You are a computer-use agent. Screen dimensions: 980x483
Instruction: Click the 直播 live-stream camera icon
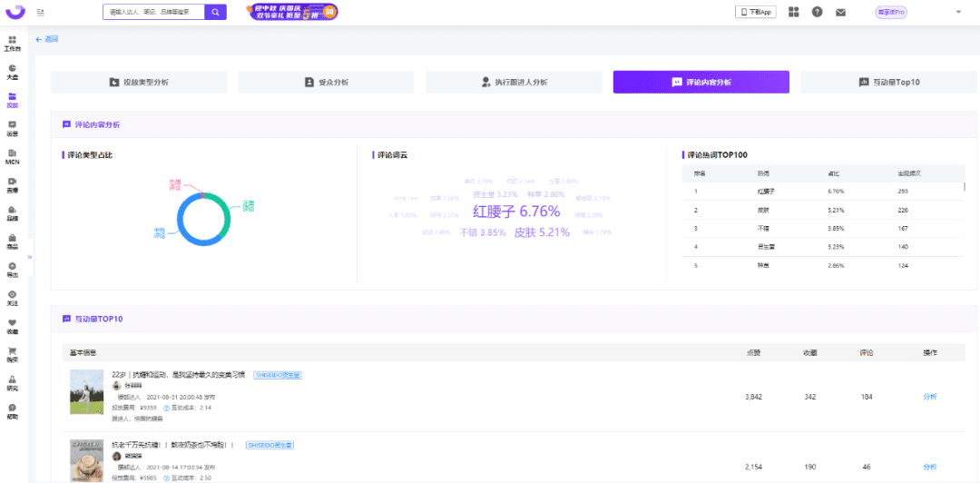coord(12,184)
